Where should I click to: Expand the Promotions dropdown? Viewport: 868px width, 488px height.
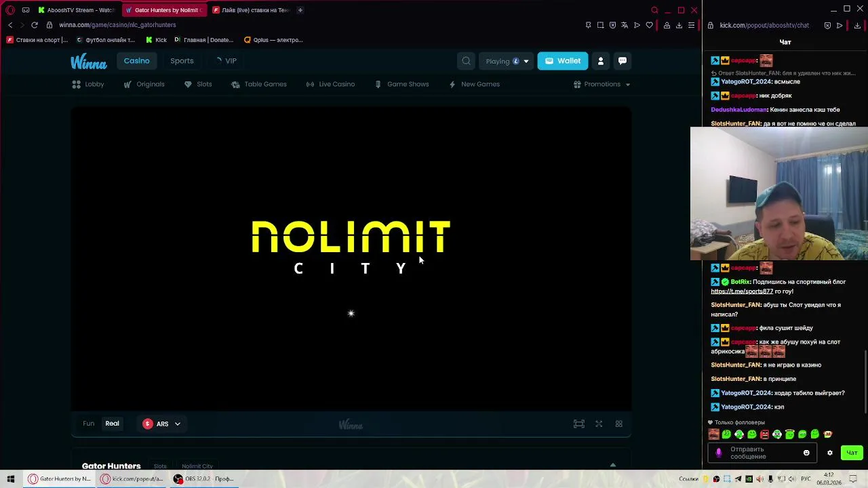coord(602,84)
